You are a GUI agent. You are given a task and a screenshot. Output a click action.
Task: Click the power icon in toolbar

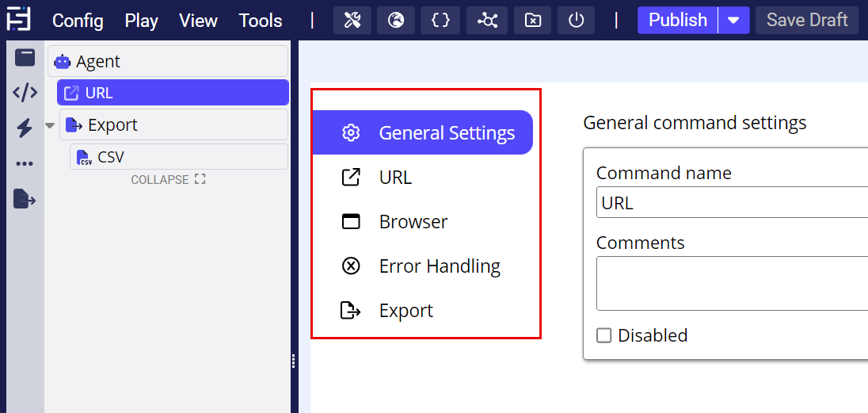pyautogui.click(x=577, y=21)
